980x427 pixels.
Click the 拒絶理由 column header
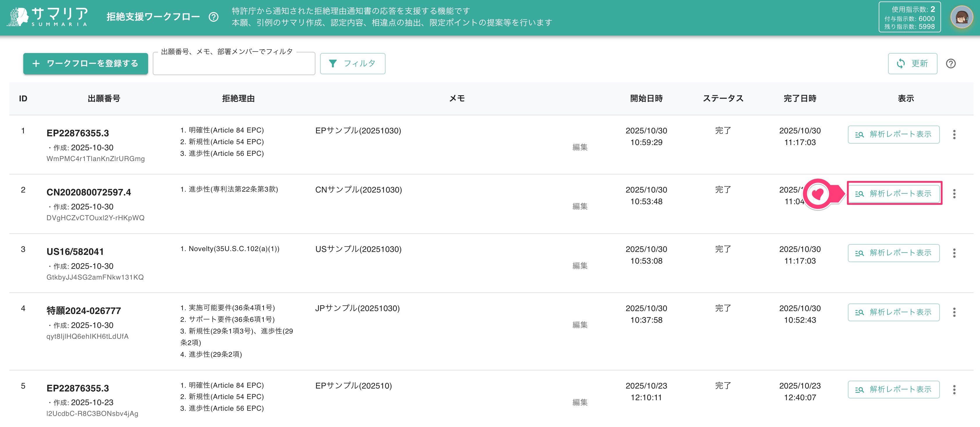point(238,99)
